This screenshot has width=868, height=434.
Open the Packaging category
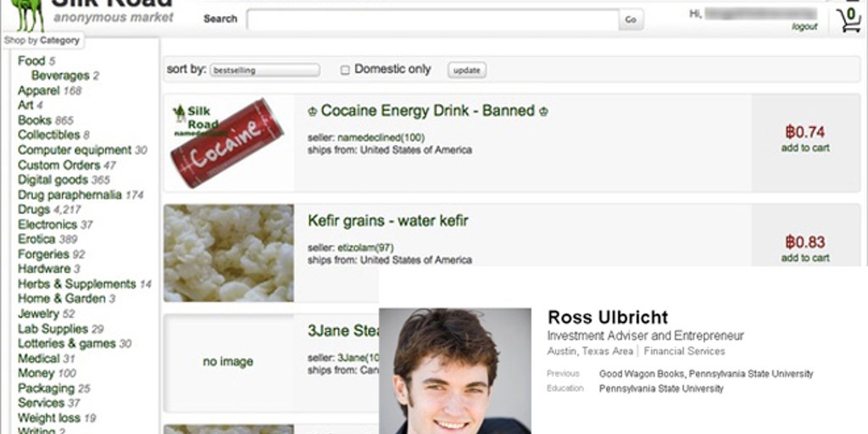47,388
